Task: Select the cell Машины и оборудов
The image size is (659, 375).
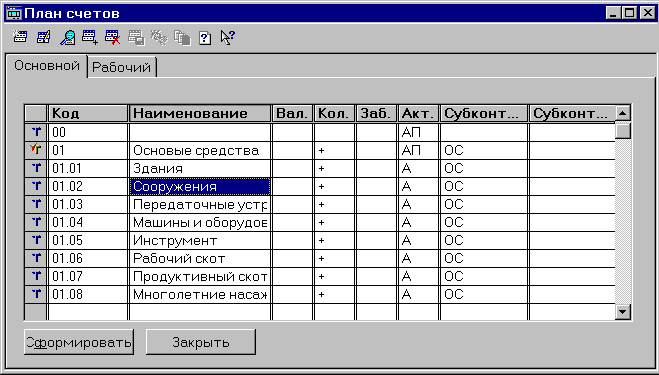Action: [x=200, y=222]
